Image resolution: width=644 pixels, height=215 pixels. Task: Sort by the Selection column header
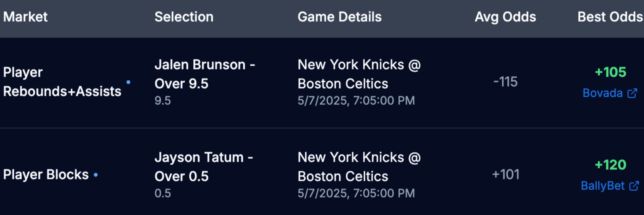click(x=184, y=17)
